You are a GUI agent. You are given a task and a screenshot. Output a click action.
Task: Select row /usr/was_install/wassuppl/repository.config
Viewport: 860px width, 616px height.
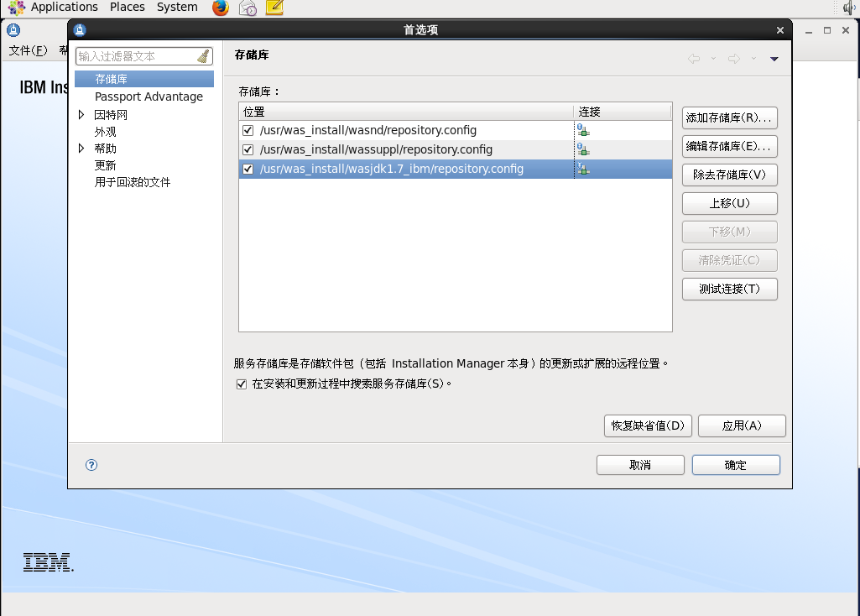click(456, 149)
